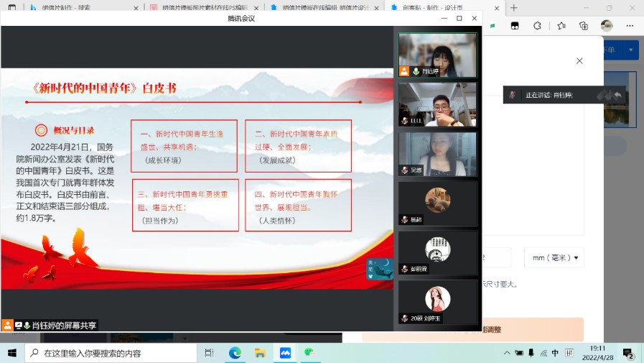Open Edge favorites star icon
This screenshot has height=363, width=644.
[561, 25]
